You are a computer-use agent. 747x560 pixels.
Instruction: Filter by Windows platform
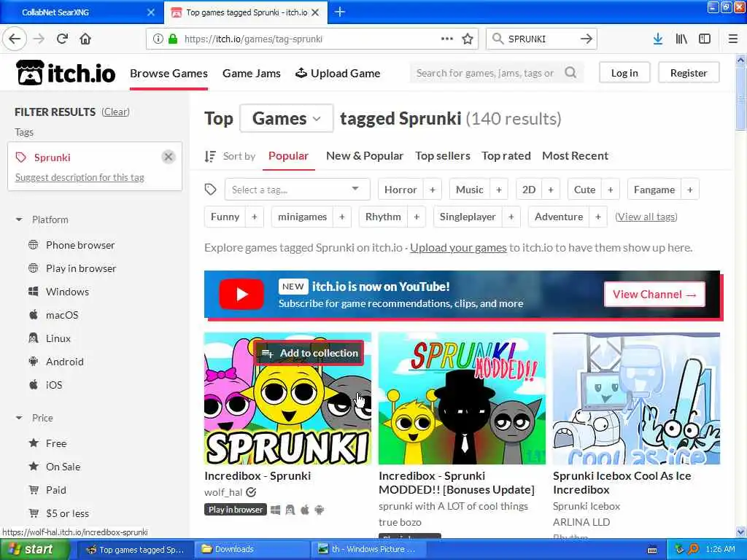point(67,292)
